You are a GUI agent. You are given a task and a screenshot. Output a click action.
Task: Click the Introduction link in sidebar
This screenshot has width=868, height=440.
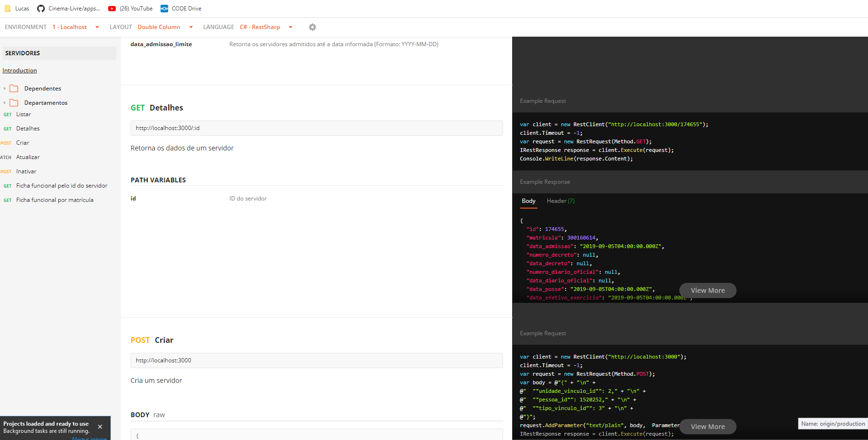click(20, 70)
